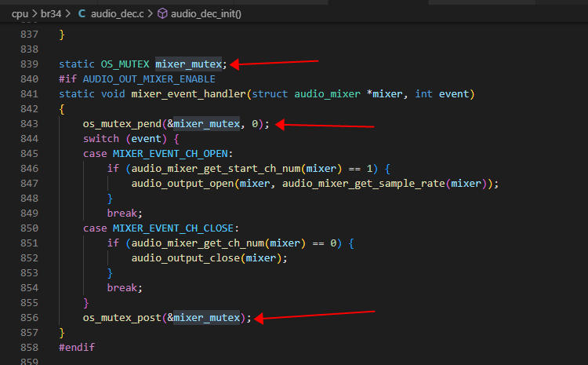The width and height of the screenshot is (588, 365).
Task: Click int event parameter on line 841
Action: tap(442, 94)
